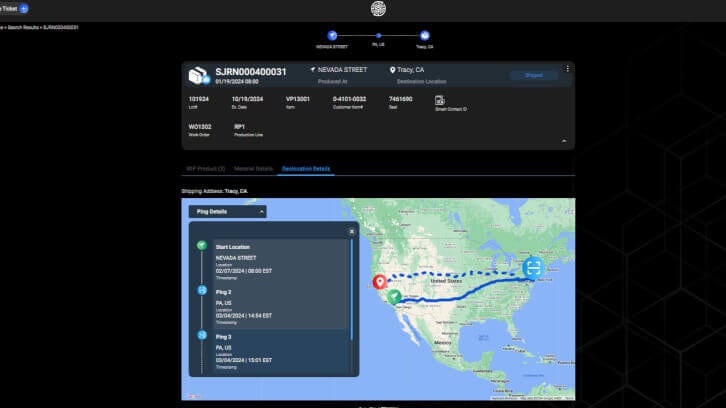Click the Tracy, CA destination step icon
Image resolution: width=726 pixels, height=408 pixels.
(424, 35)
